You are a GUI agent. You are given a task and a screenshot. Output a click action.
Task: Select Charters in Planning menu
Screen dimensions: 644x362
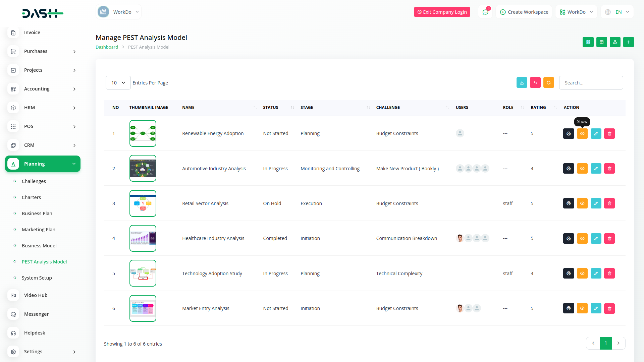(x=31, y=197)
